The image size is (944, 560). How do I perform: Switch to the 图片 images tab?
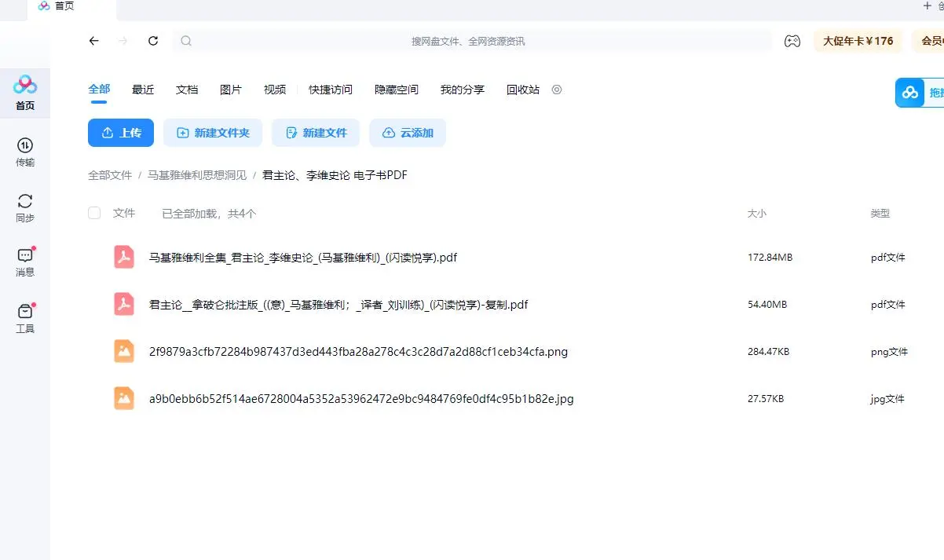231,90
